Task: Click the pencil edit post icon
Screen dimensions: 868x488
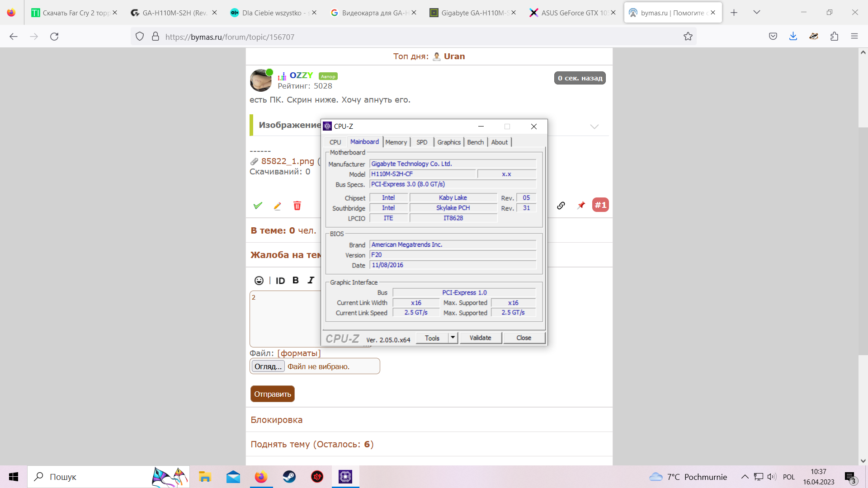Action: point(277,206)
